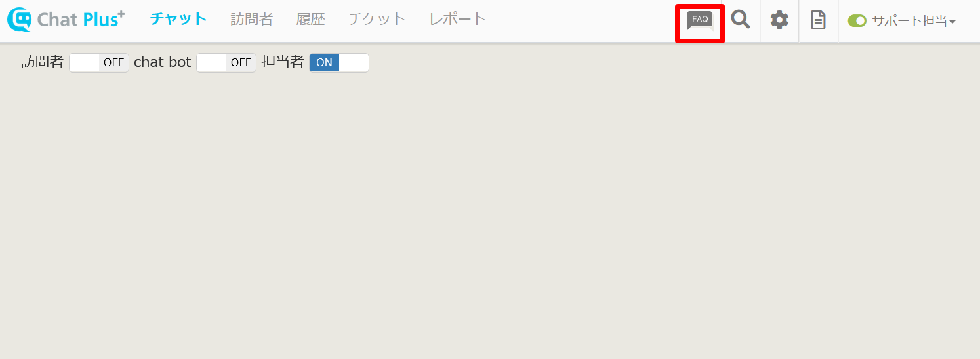Turn off the 担当者 filter switch
The image size is (980, 359).
click(x=339, y=63)
